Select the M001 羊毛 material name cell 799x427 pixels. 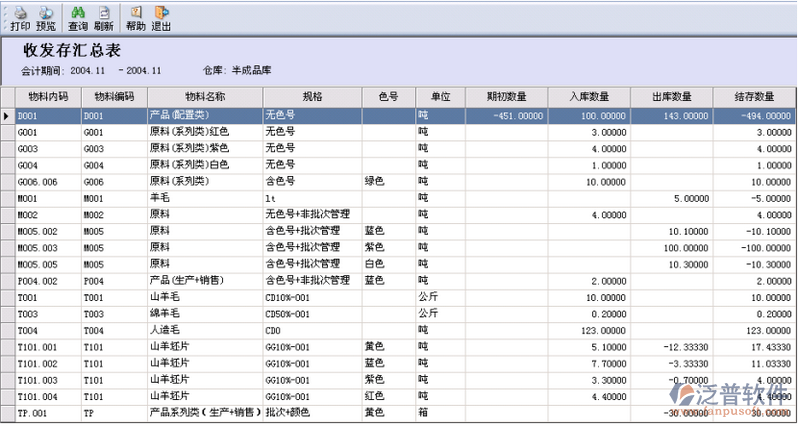pos(205,198)
